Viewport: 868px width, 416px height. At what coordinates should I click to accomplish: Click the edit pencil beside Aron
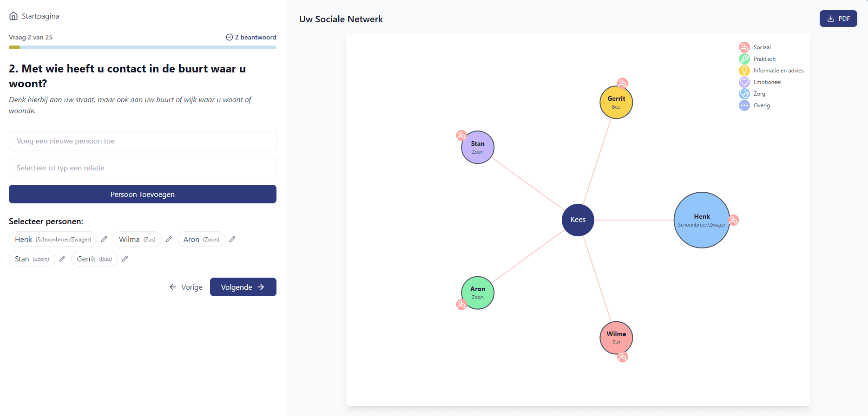pos(232,239)
